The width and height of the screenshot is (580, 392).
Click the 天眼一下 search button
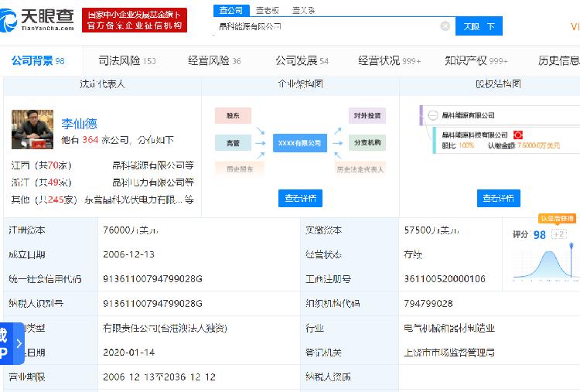tap(479, 26)
